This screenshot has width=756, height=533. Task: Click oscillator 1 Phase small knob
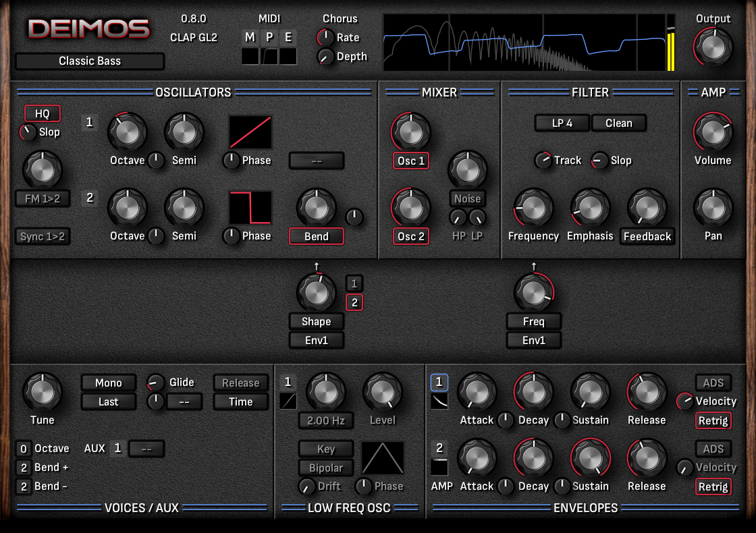click(232, 160)
